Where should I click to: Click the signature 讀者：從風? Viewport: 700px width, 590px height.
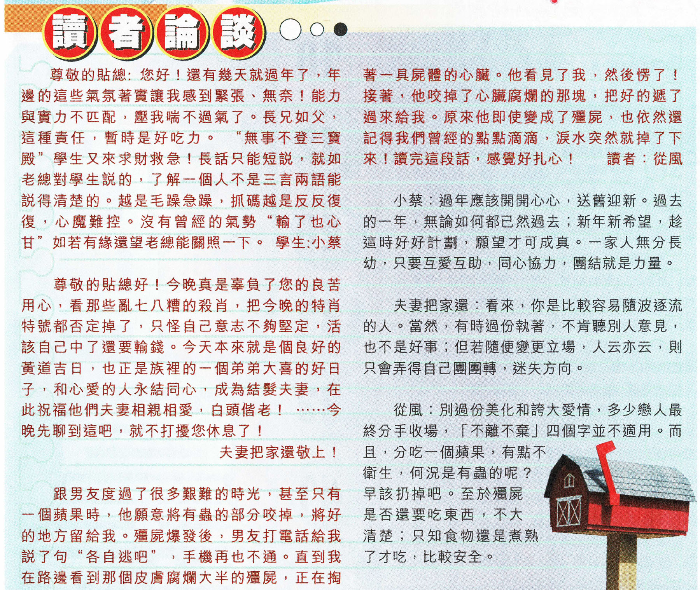[644, 159]
